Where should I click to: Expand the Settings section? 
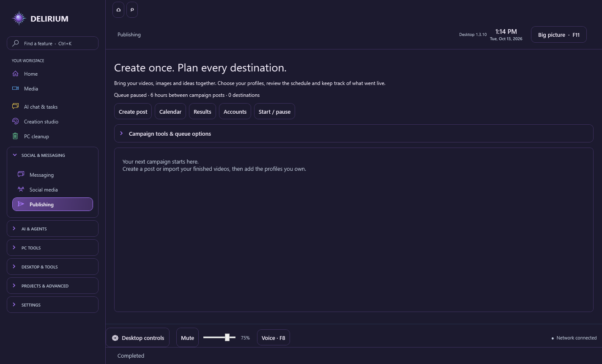pos(52,305)
